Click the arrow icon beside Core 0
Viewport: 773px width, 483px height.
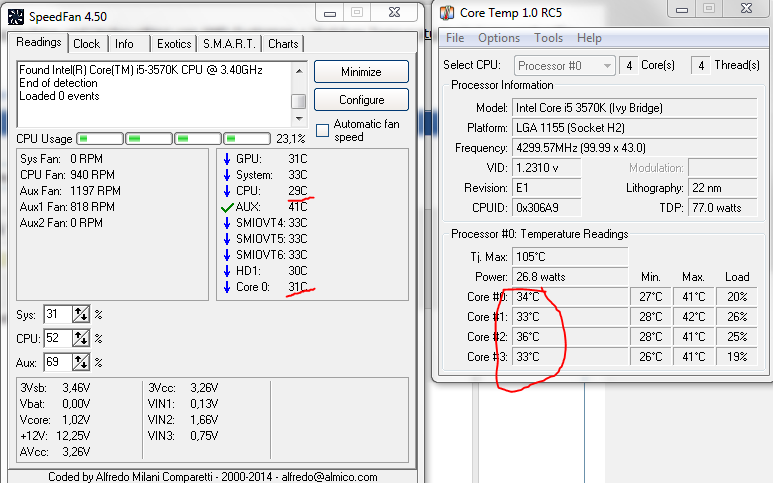227,287
